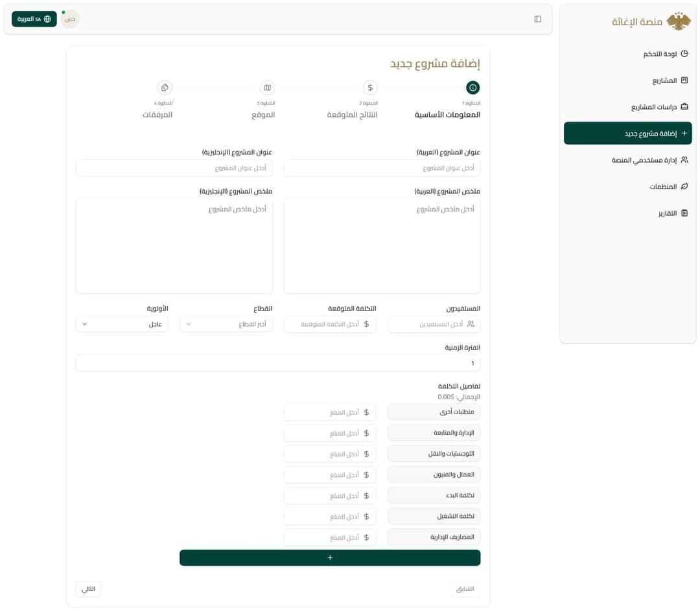
Task: Collapse the sidebar using the panel icon
Action: click(537, 19)
